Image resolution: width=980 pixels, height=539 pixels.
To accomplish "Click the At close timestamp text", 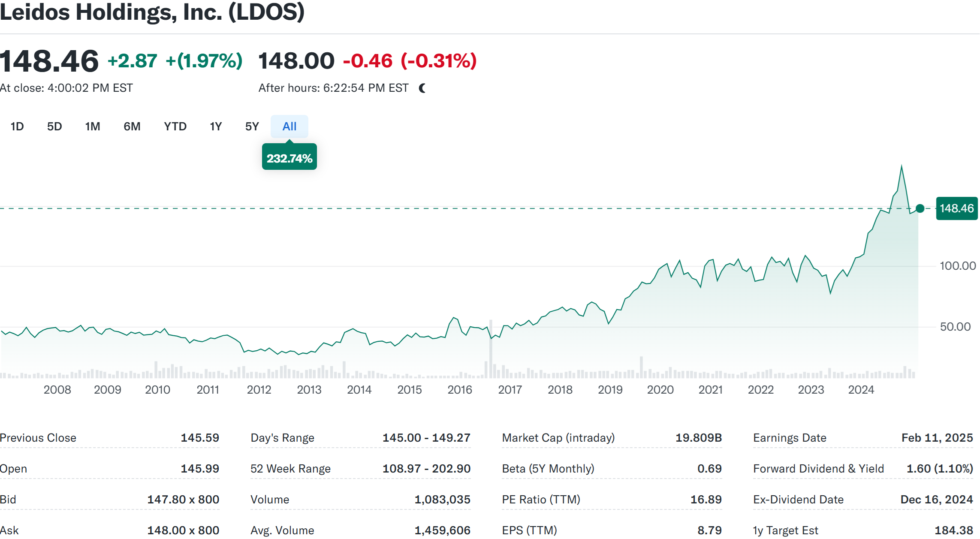I will click(x=66, y=88).
